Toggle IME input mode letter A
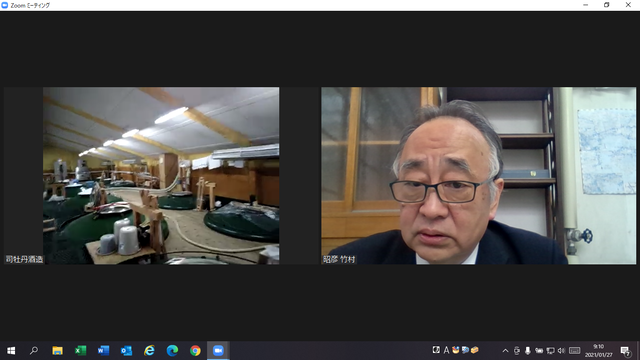The image size is (640, 360). coord(446,350)
